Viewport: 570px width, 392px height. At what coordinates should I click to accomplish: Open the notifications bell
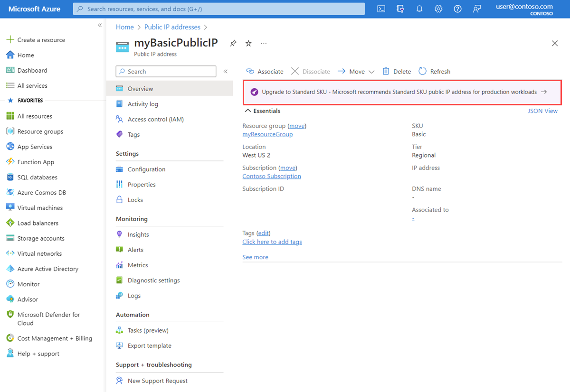(x=419, y=9)
